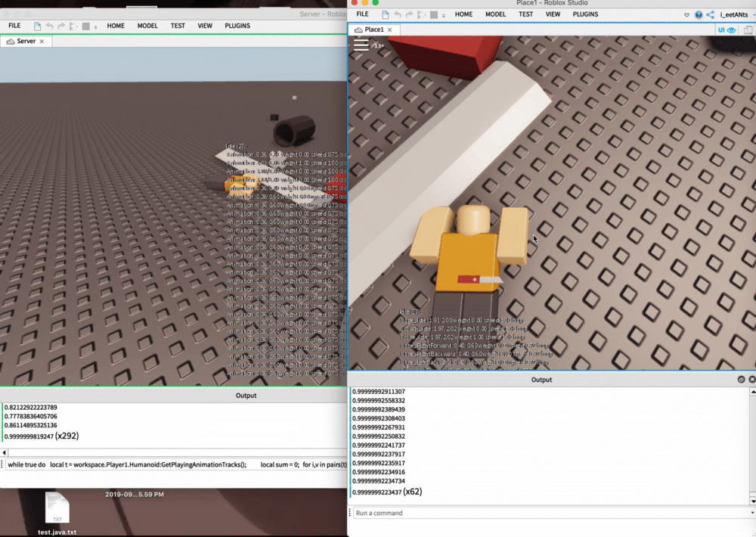Click Redo arrow in Place1 window

[409, 14]
